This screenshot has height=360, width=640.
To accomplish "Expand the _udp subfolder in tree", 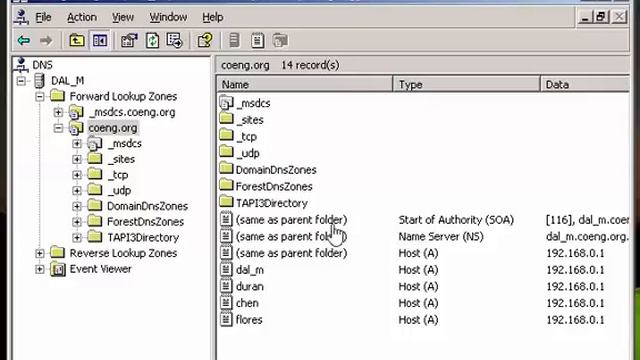I will [77, 191].
